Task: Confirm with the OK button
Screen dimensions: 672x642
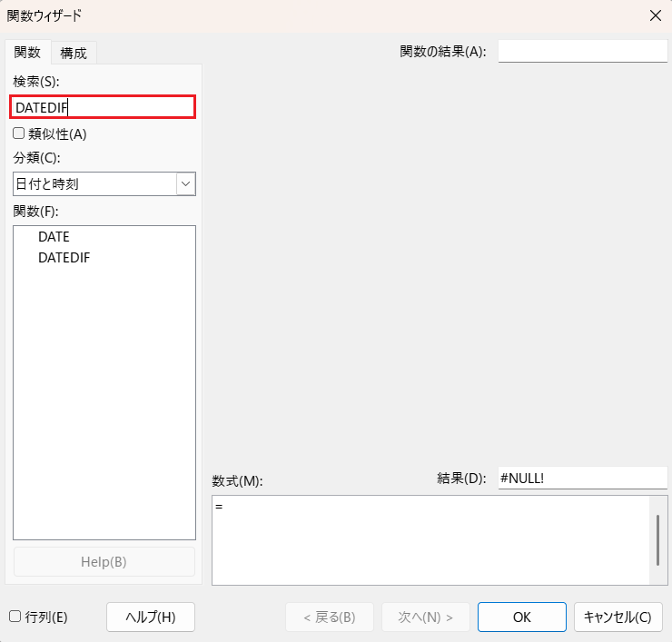Action: (x=521, y=617)
